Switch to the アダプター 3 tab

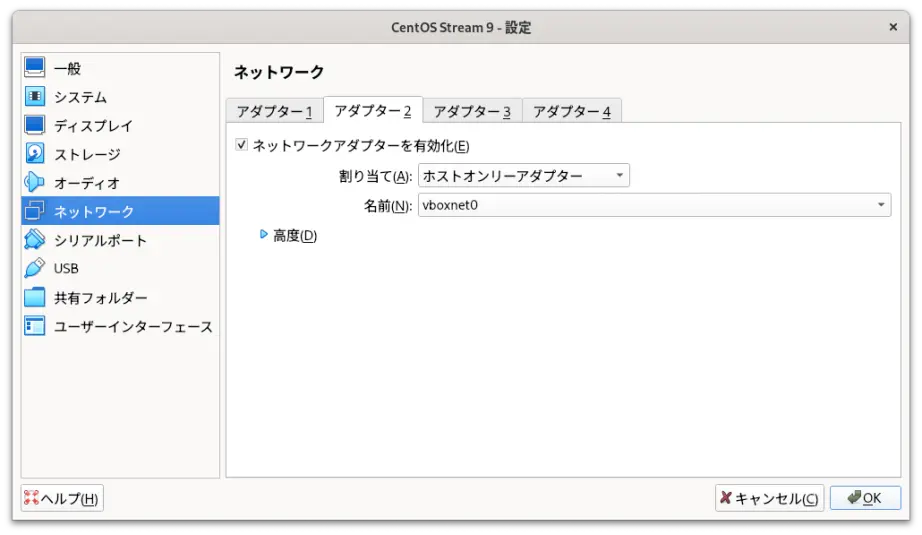pos(472,111)
